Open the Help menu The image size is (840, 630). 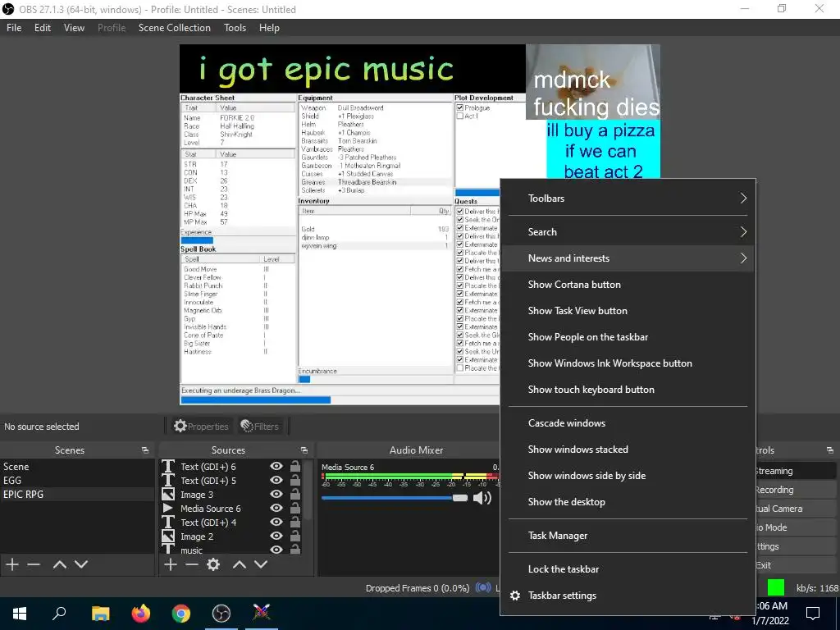(269, 28)
